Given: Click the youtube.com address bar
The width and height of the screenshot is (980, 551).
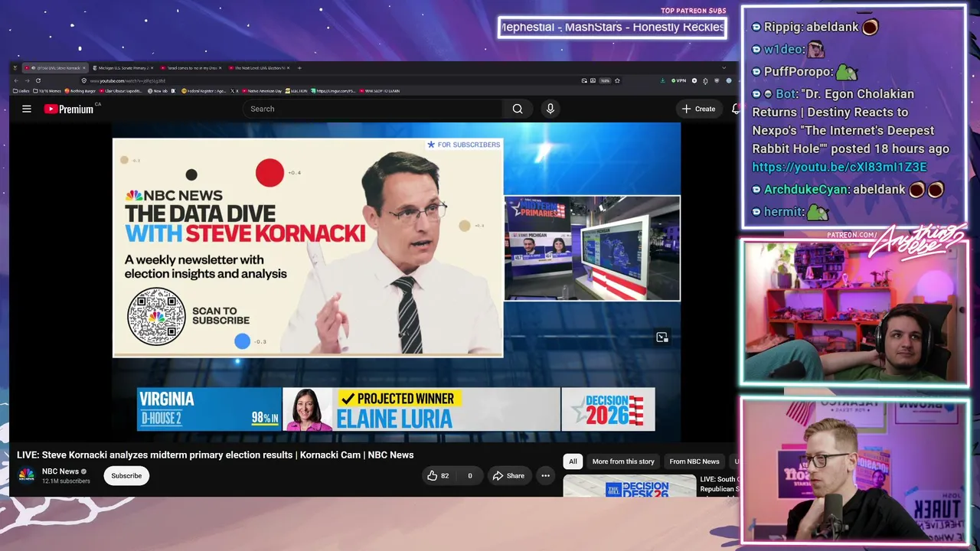Looking at the screenshot, I should click(329, 80).
